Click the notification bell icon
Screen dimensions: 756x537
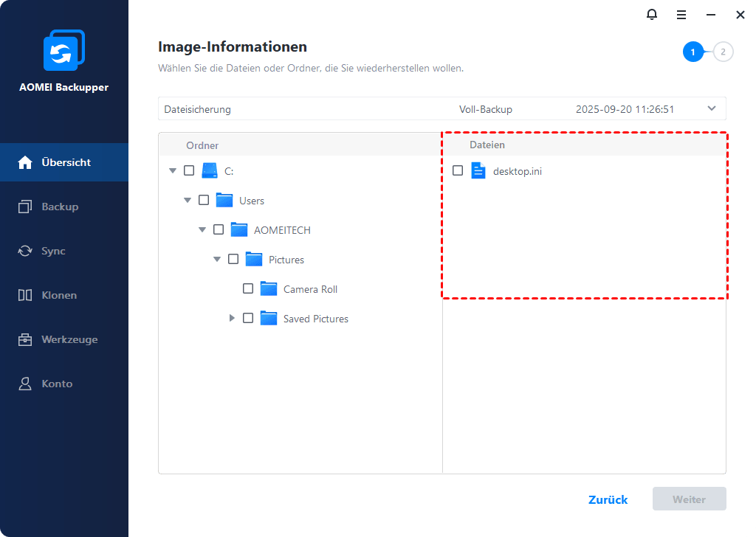coord(652,15)
